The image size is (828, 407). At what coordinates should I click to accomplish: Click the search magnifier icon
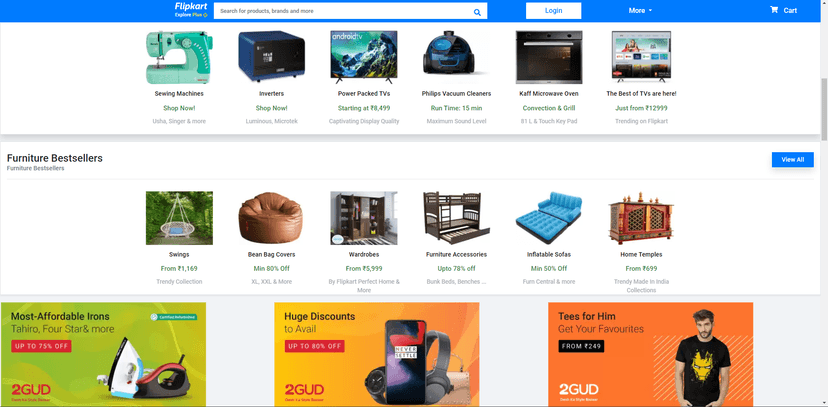coord(477,12)
